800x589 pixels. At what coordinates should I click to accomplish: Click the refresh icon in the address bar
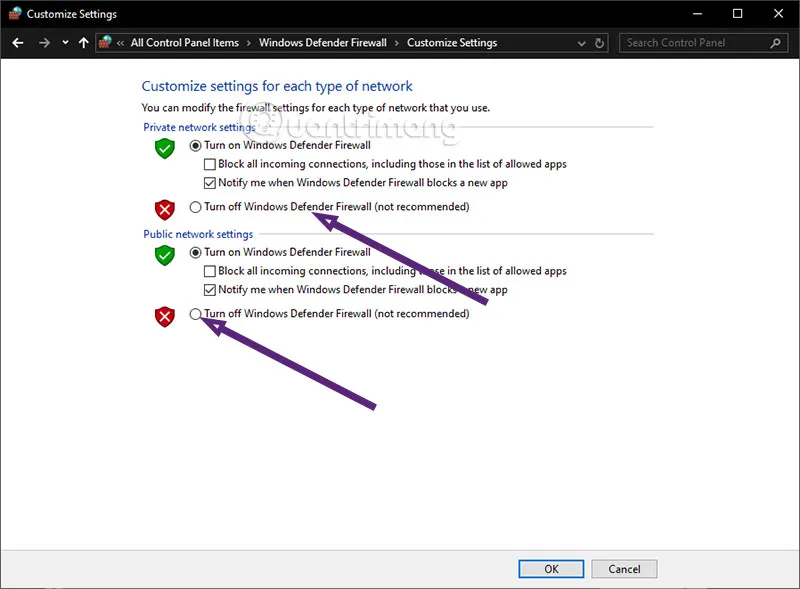click(599, 42)
